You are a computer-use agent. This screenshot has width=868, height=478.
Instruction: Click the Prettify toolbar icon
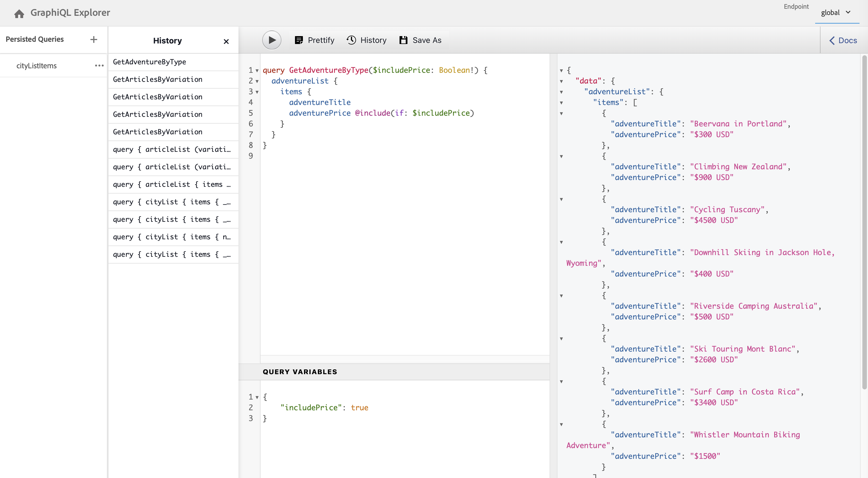(x=299, y=40)
